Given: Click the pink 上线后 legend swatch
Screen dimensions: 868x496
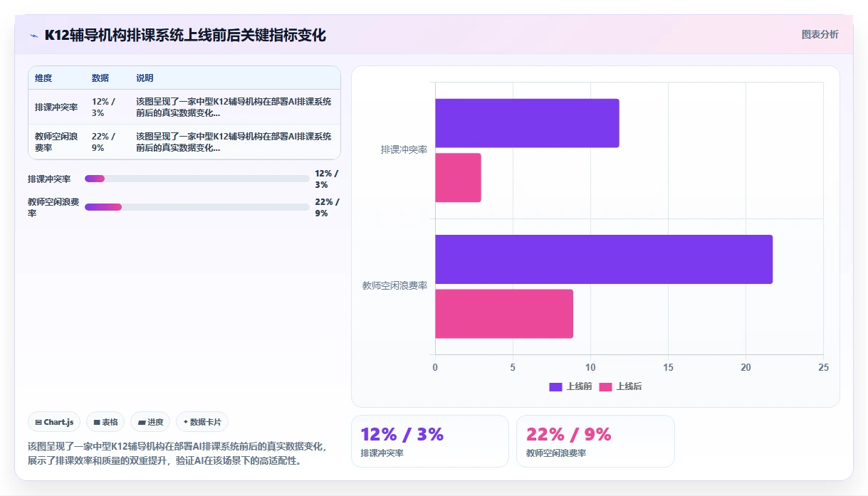Looking at the screenshot, I should pyautogui.click(x=606, y=387).
